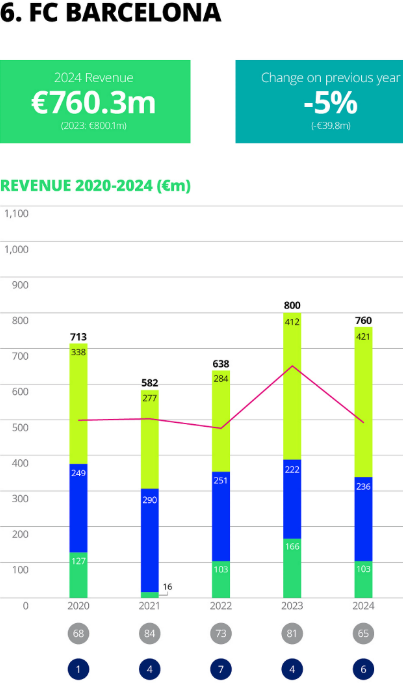Click the grey circle badge 65 under 2024

tap(363, 633)
